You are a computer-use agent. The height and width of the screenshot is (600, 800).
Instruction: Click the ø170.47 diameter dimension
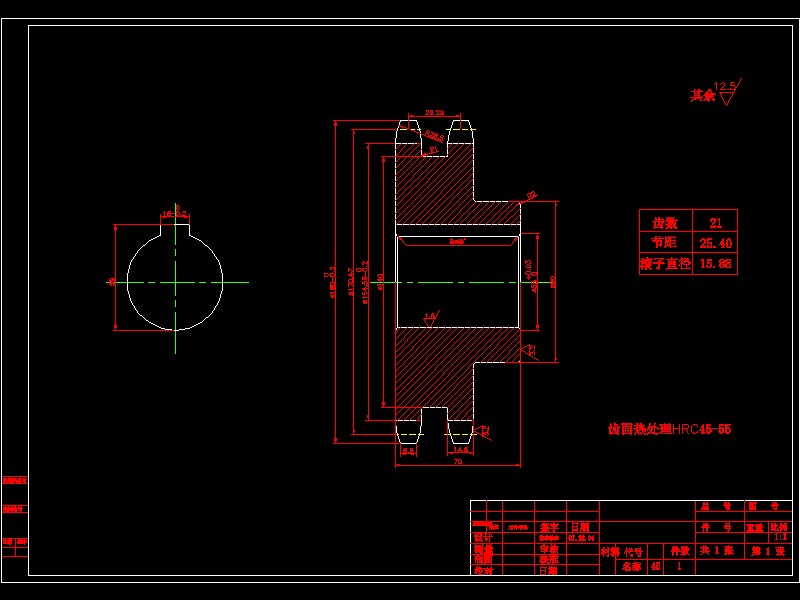click(350, 282)
